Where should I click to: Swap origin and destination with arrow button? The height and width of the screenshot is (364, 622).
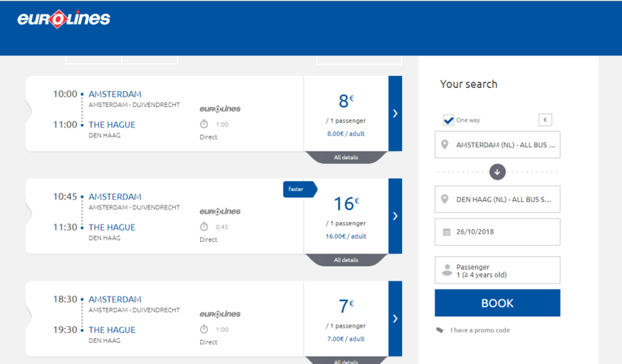click(x=497, y=172)
